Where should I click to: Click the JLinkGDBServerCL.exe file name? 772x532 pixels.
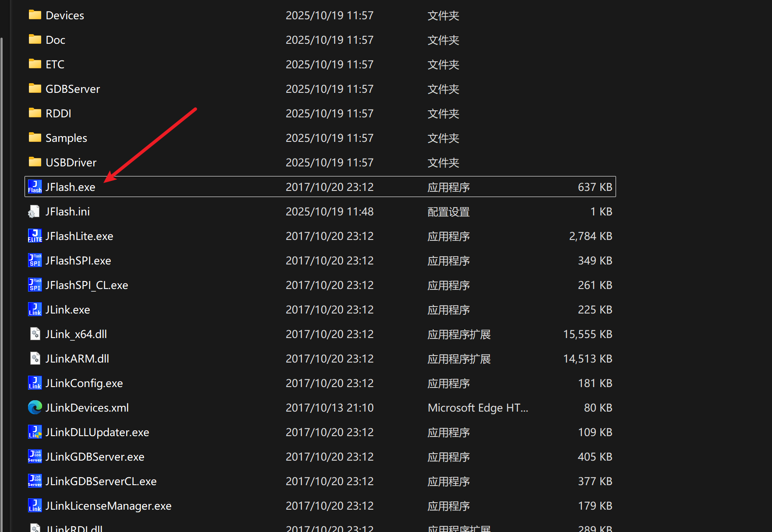pyautogui.click(x=101, y=481)
